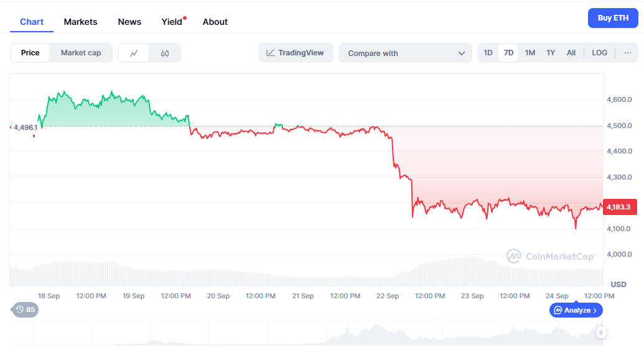
Task: Select the 1Y time range
Action: coord(551,53)
